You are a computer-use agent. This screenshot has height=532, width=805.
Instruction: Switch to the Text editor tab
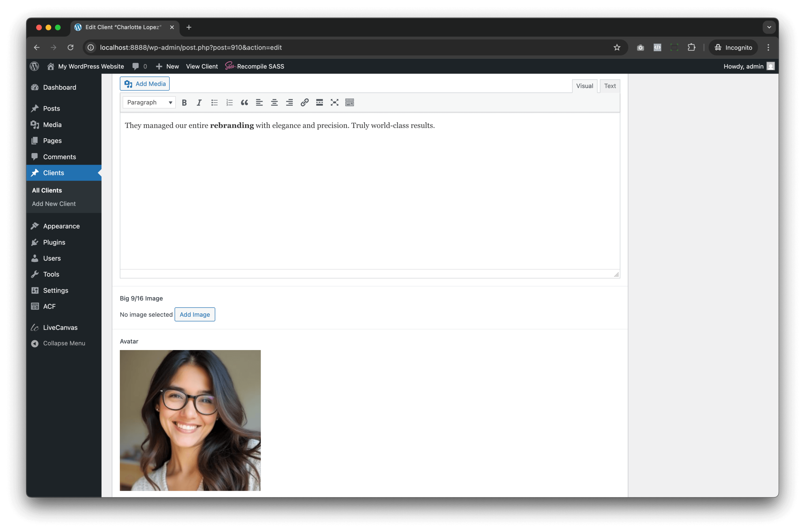(609, 86)
